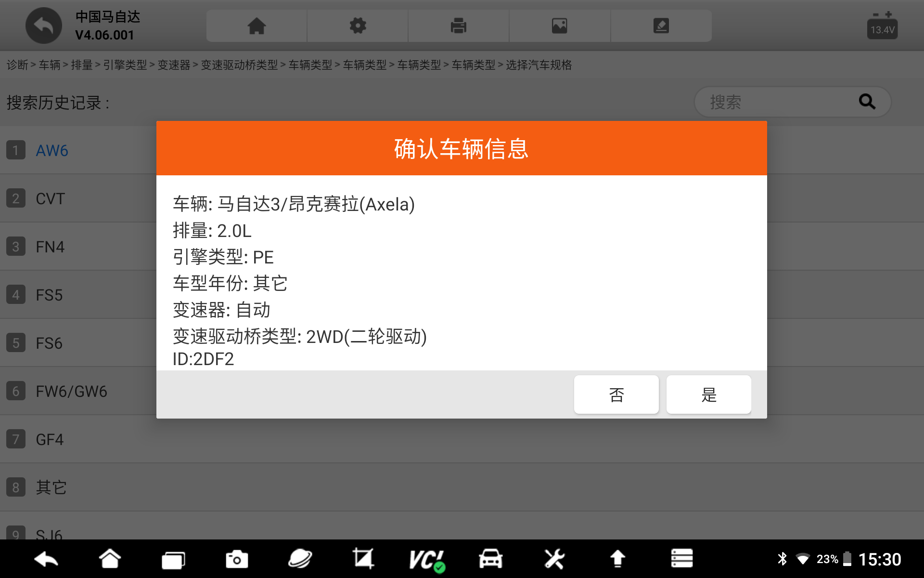Check the 13.4V battery voltage indicator

point(882,26)
